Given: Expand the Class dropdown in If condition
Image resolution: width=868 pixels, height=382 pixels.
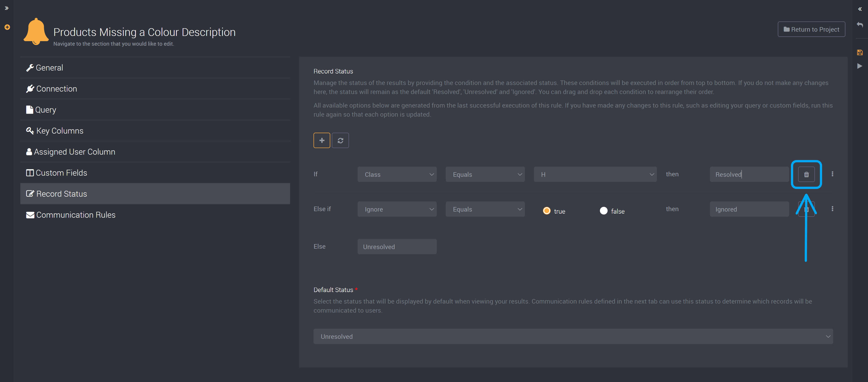Looking at the screenshot, I should tap(396, 174).
